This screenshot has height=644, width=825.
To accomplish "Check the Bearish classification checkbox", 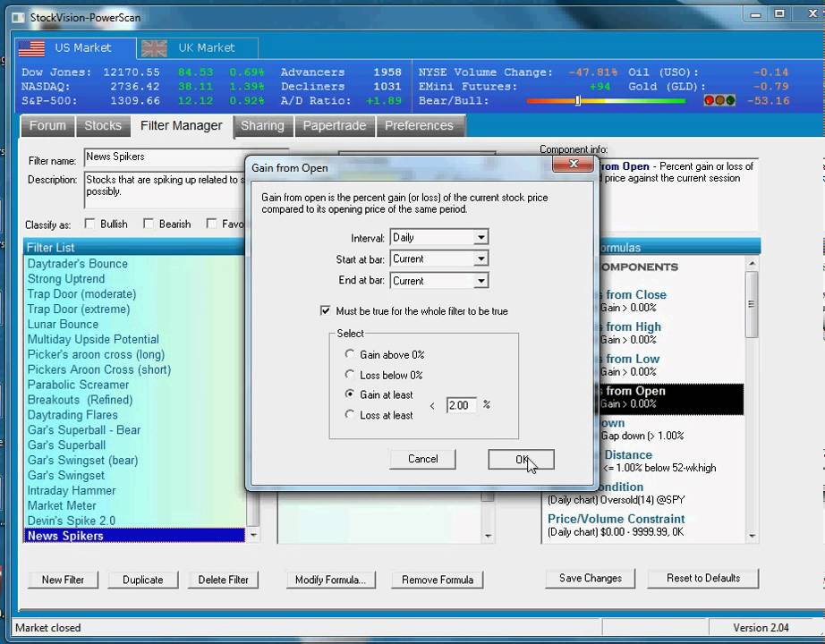I will tap(149, 225).
